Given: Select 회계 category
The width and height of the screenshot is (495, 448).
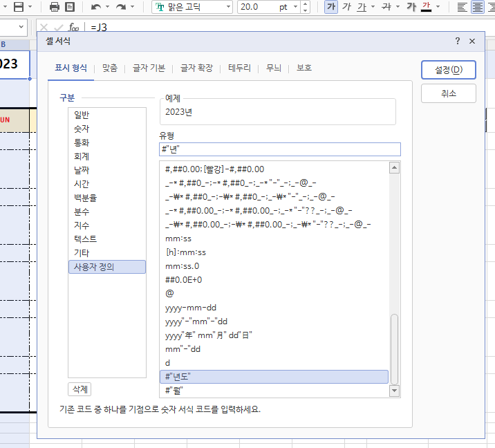Looking at the screenshot, I should click(x=107, y=156).
